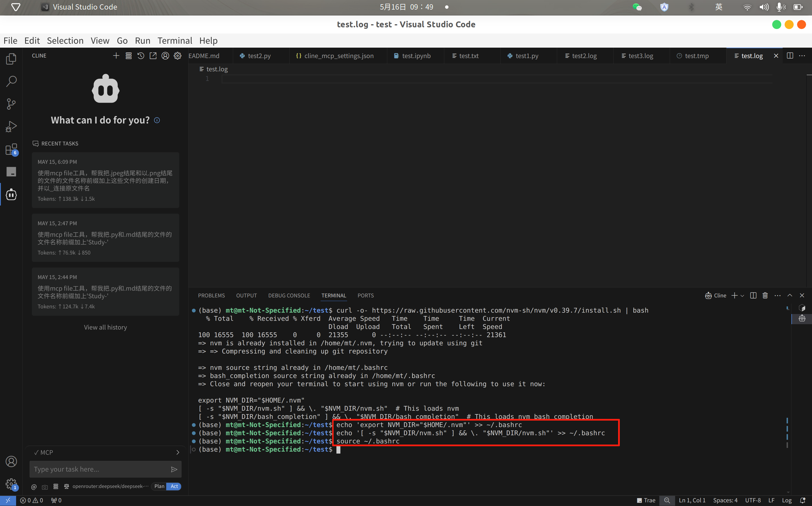Click Cline new task plus icon
The height and width of the screenshot is (506, 812).
(116, 56)
